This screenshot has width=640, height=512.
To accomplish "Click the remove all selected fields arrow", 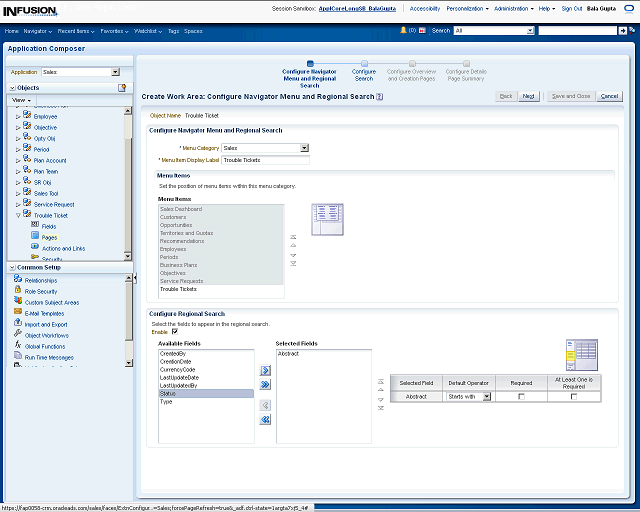I will [265, 420].
